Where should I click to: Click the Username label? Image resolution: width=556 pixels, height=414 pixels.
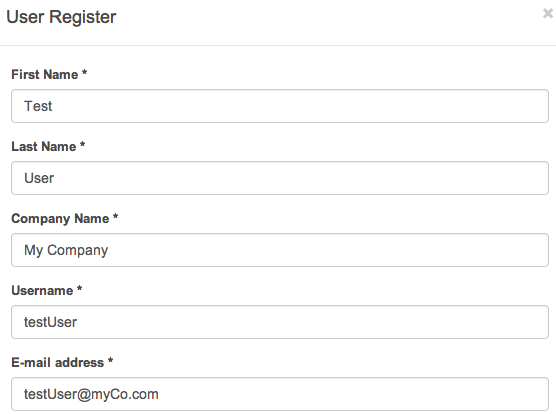point(42,291)
